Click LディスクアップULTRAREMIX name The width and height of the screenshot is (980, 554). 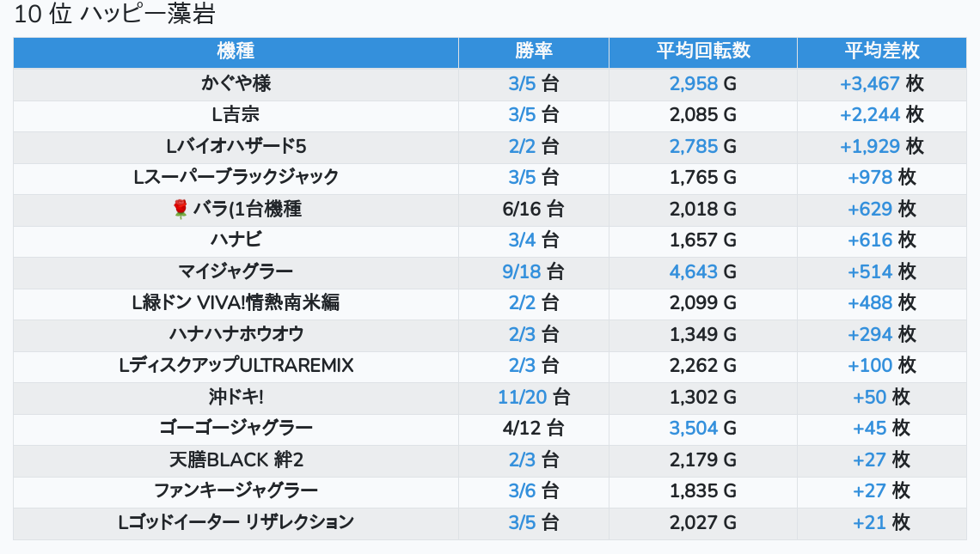click(236, 366)
